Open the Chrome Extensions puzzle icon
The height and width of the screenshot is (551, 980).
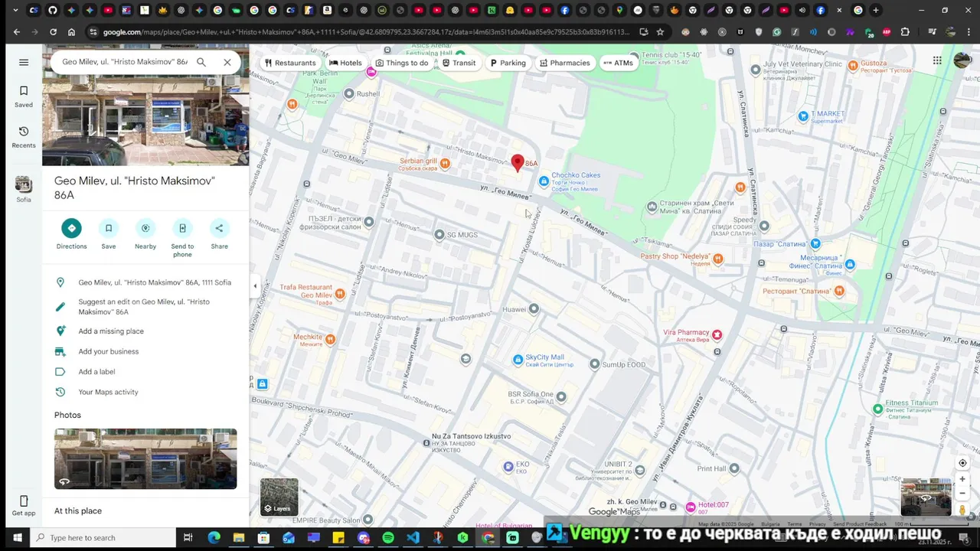905,32
